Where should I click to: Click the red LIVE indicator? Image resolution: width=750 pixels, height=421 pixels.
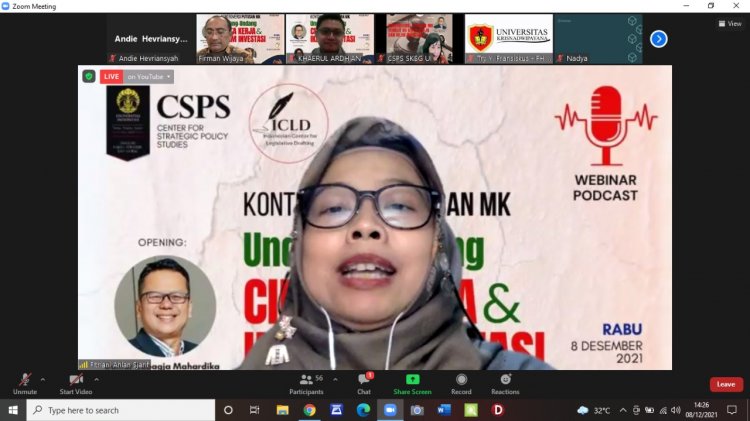click(111, 77)
